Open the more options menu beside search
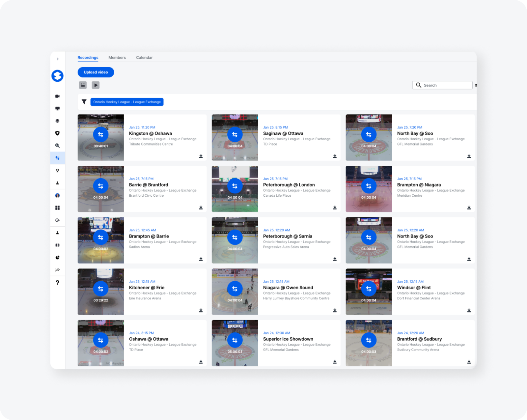Screen dimensions: 527x420 click(x=476, y=85)
